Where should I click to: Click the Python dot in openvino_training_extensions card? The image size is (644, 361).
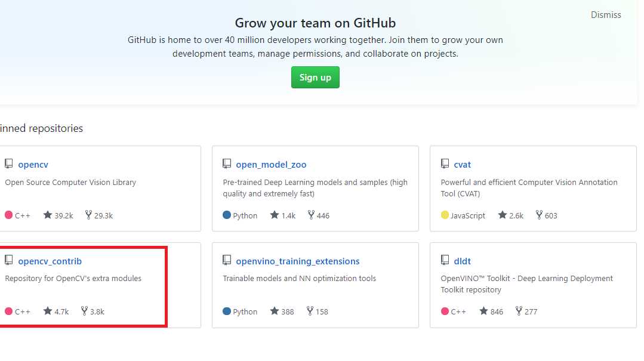point(227,311)
